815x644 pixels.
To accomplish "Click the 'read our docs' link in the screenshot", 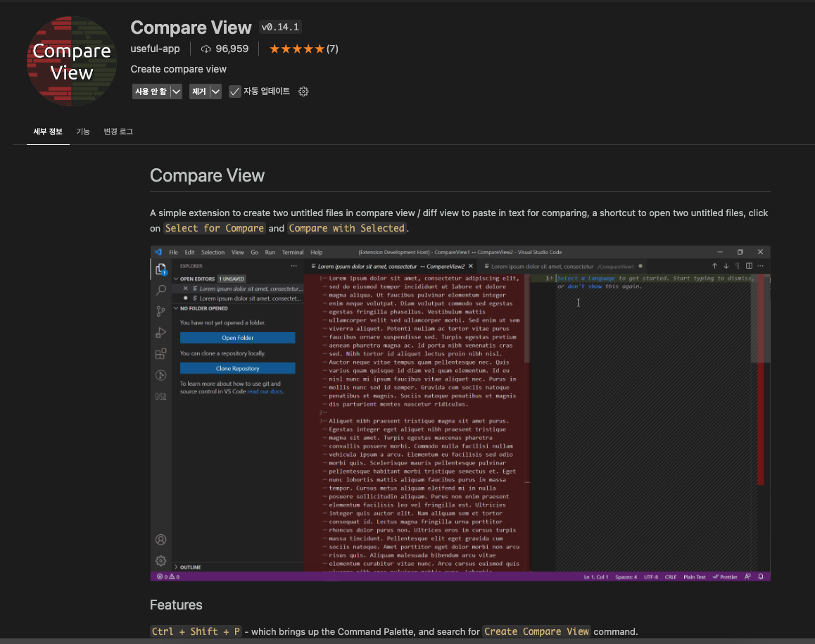I will pyautogui.click(x=265, y=392).
